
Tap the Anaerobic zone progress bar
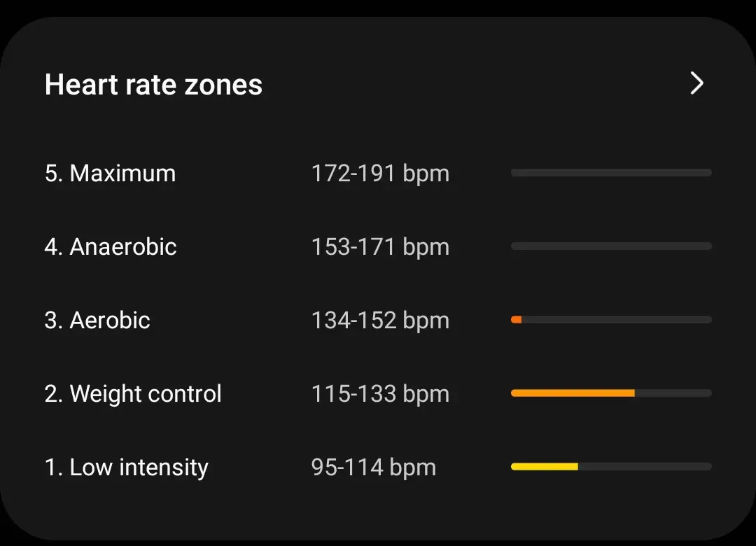pyautogui.click(x=610, y=246)
